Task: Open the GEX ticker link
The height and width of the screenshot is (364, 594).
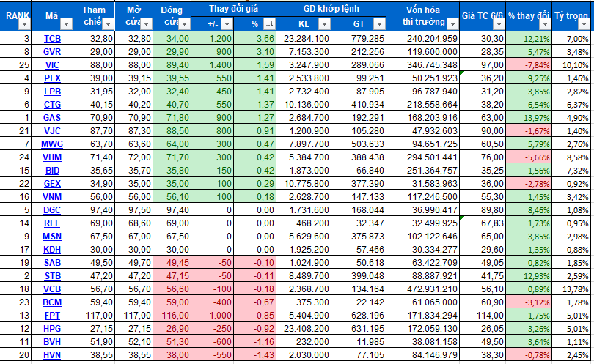Action: click(x=52, y=184)
